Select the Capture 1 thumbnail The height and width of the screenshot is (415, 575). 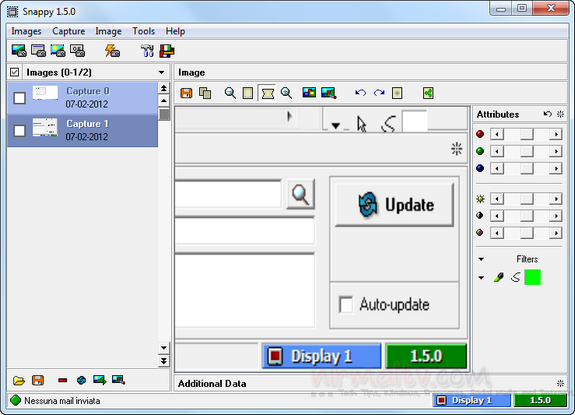tap(45, 127)
